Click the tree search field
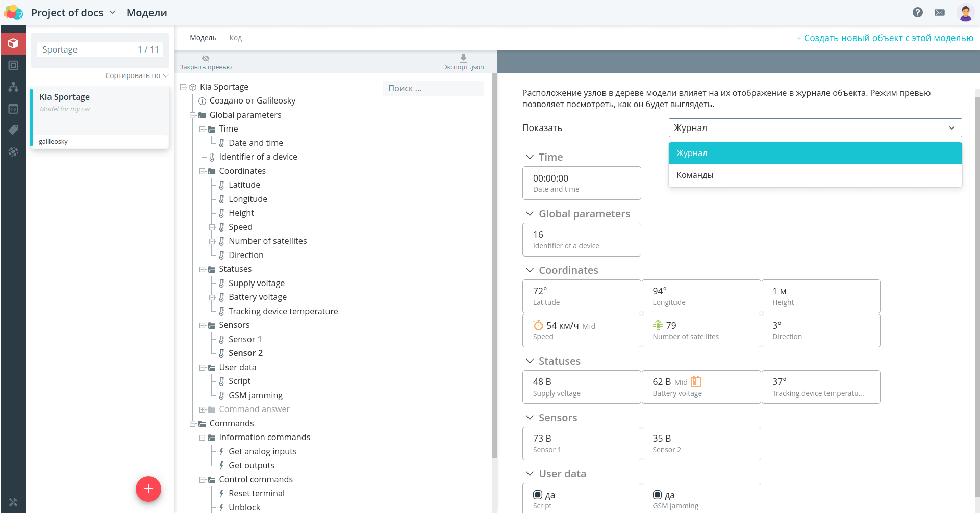 (433, 88)
